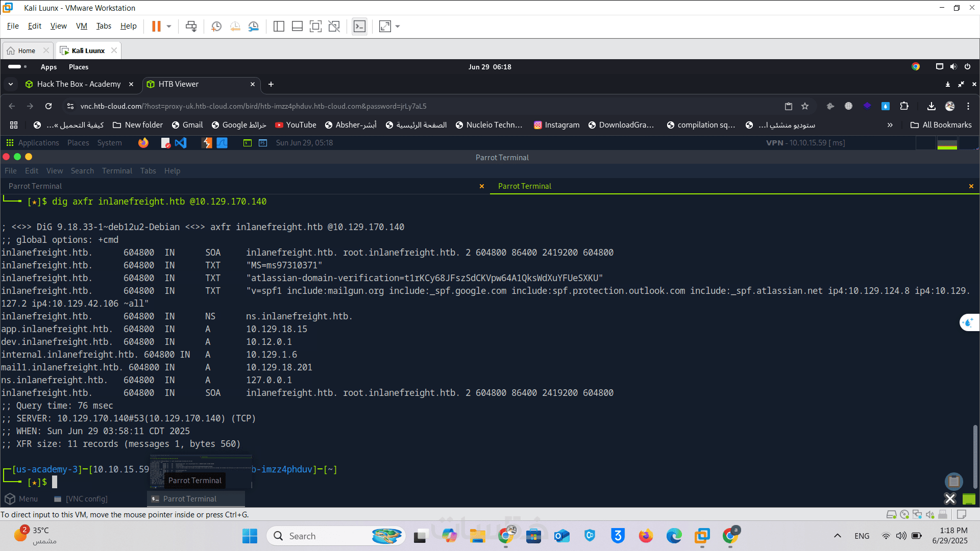Open Chrome tab search chevron dropdown
The height and width of the screenshot is (551, 980).
(11, 84)
